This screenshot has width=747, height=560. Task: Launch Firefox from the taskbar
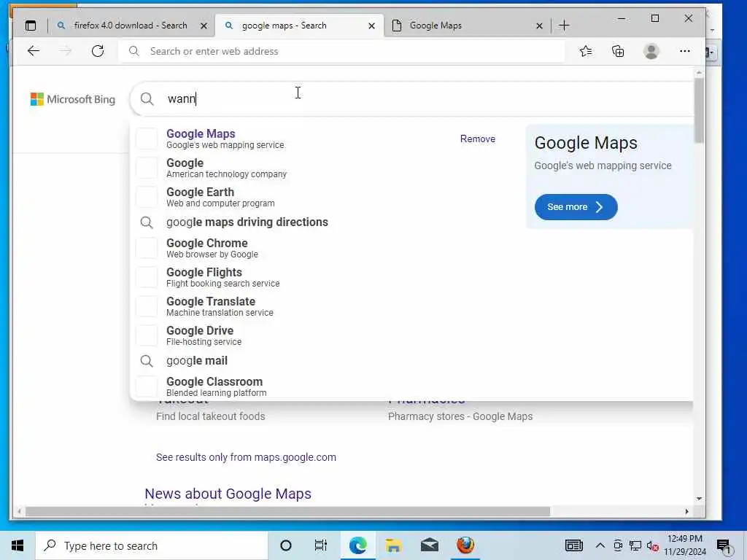tap(465, 545)
